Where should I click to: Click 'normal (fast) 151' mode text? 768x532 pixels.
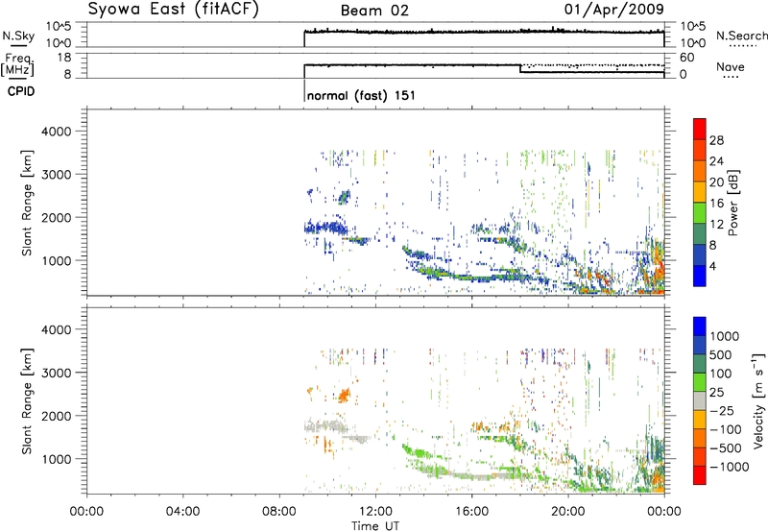[361, 95]
